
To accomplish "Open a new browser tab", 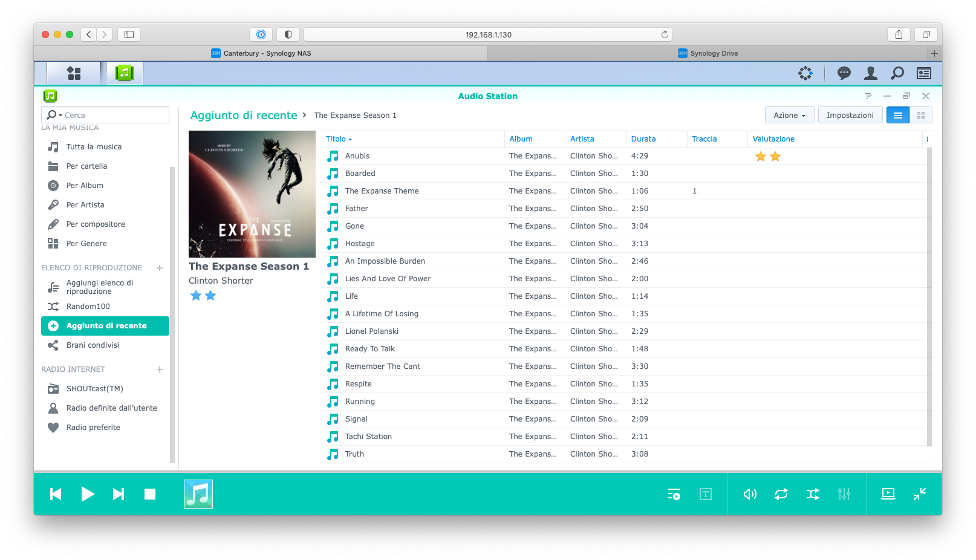I will (x=934, y=53).
